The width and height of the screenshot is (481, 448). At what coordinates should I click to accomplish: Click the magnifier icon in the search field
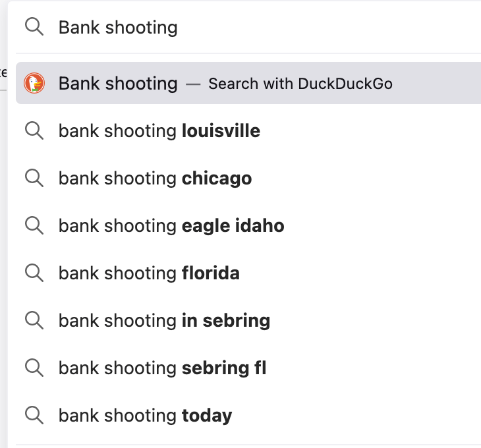(x=34, y=27)
